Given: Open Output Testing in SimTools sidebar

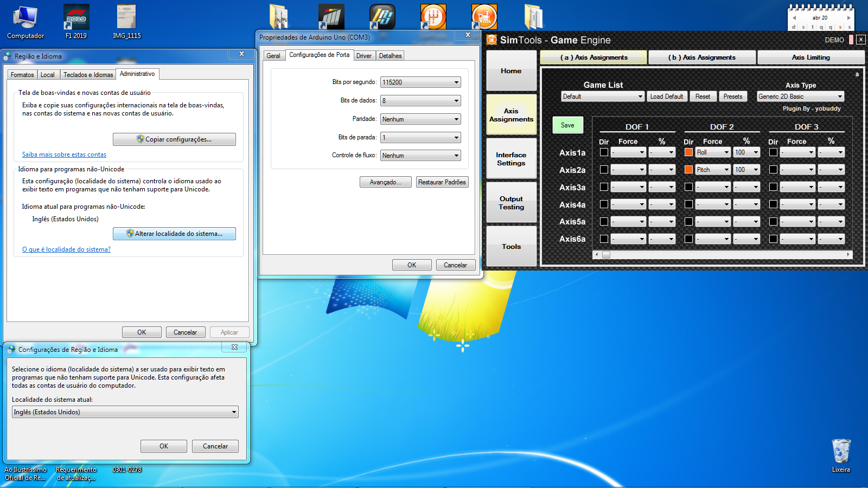Looking at the screenshot, I should click(x=511, y=203).
